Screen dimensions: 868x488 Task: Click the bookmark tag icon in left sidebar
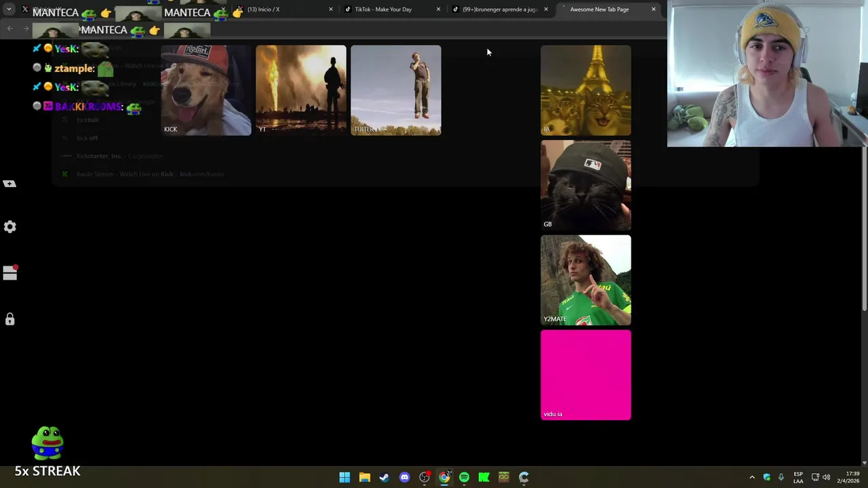[9, 184]
